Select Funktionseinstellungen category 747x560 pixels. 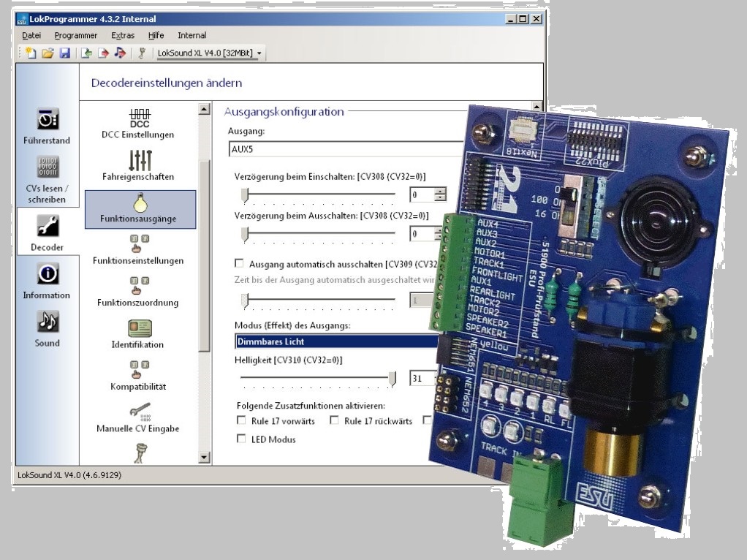click(138, 250)
